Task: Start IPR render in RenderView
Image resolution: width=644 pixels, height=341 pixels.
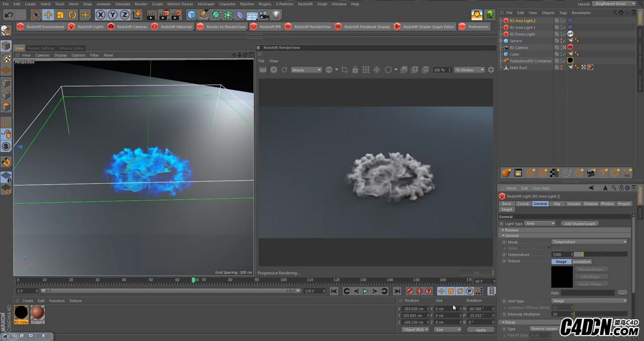Action: [x=274, y=70]
